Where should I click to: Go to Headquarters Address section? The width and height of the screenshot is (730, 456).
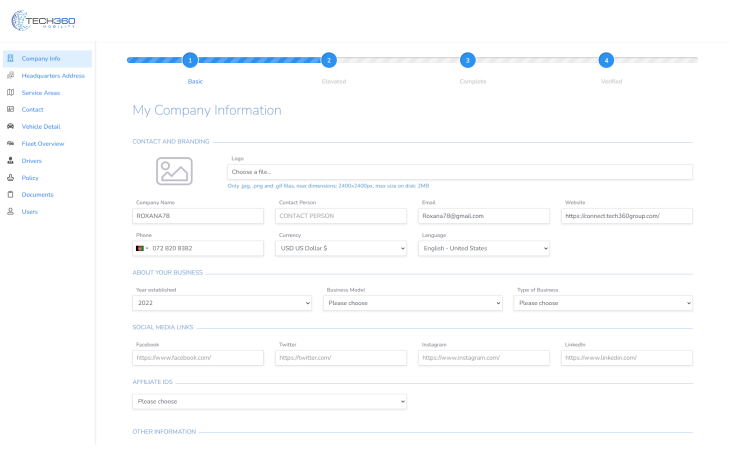click(x=53, y=75)
